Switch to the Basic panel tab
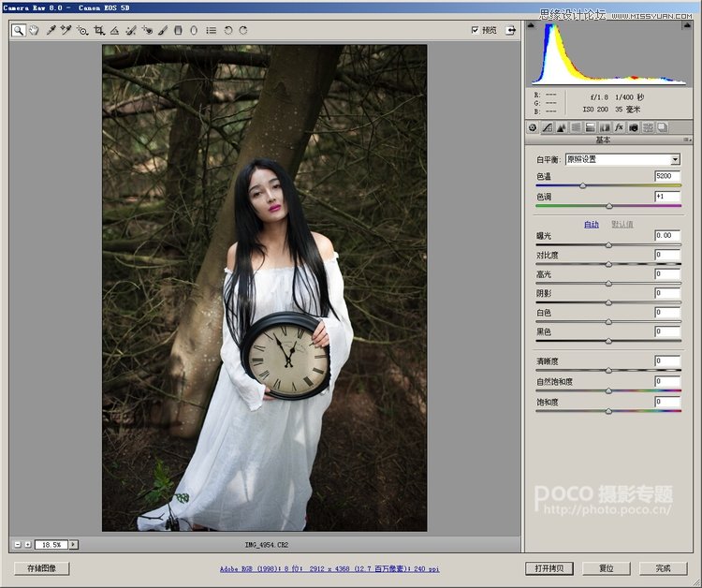The width and height of the screenshot is (702, 588). tap(533, 127)
